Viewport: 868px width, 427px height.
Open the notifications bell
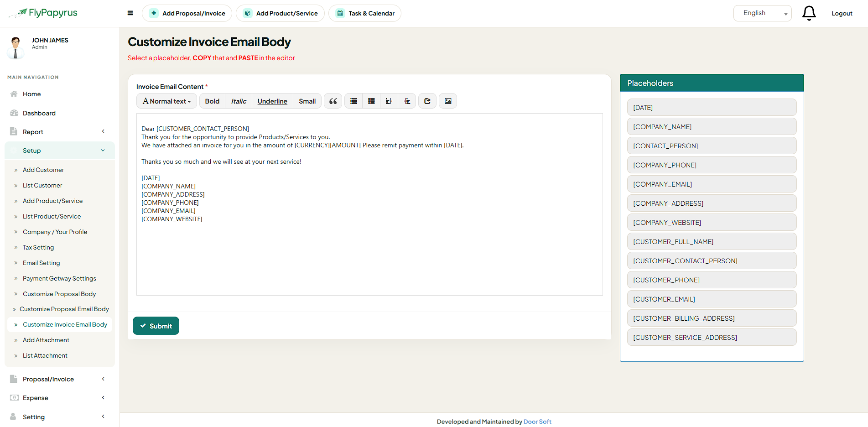click(809, 13)
